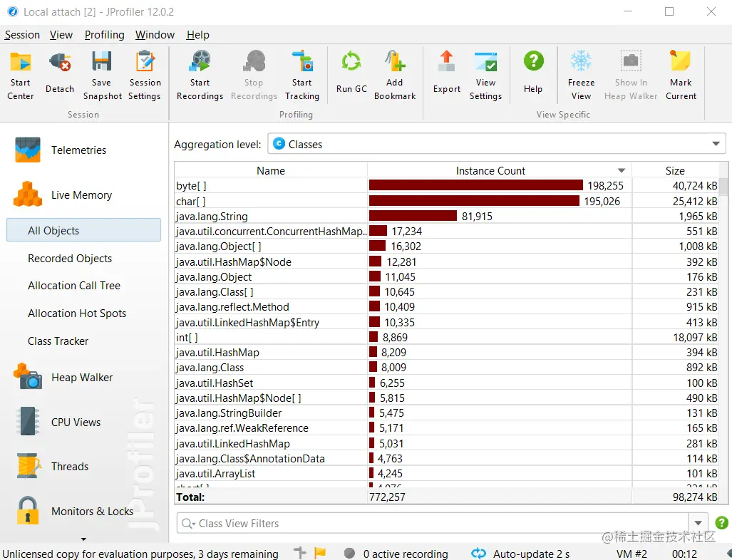Open the Heap Walker section
This screenshot has width=732, height=560.
point(63,377)
